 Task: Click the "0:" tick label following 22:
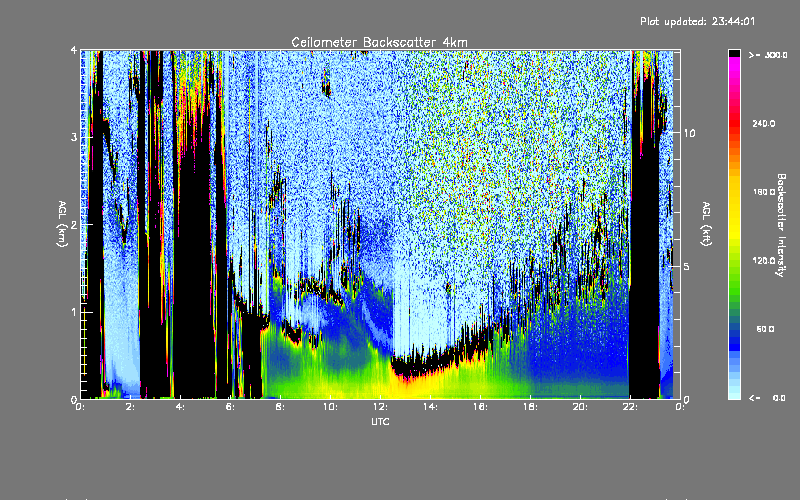click(x=680, y=407)
